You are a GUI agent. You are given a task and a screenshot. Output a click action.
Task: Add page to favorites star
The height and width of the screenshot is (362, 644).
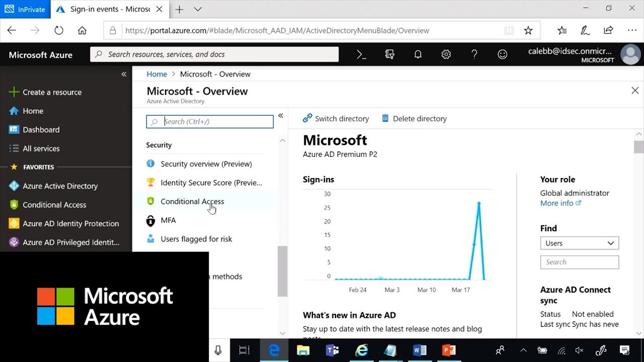528,31
